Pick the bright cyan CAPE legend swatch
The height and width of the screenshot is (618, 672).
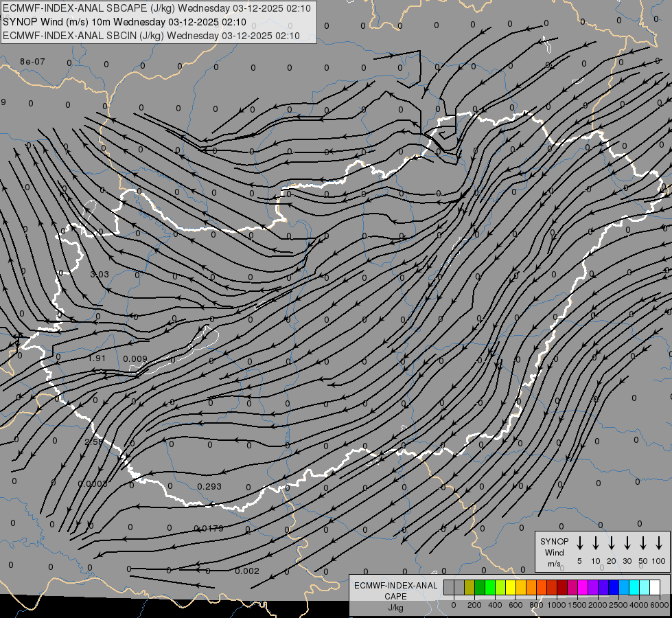(x=634, y=587)
